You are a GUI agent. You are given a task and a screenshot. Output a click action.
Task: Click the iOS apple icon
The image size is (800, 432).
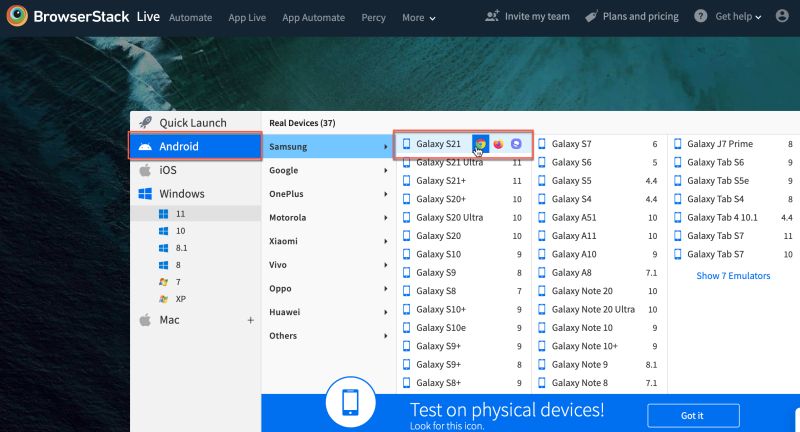(x=145, y=170)
